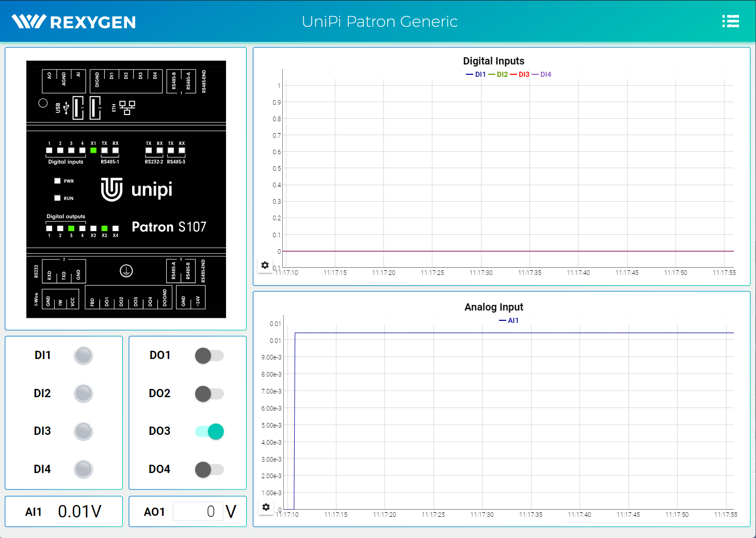Viewport: 756px width, 538px height.
Task: Click the DI1 indicator LED
Action: click(83, 355)
